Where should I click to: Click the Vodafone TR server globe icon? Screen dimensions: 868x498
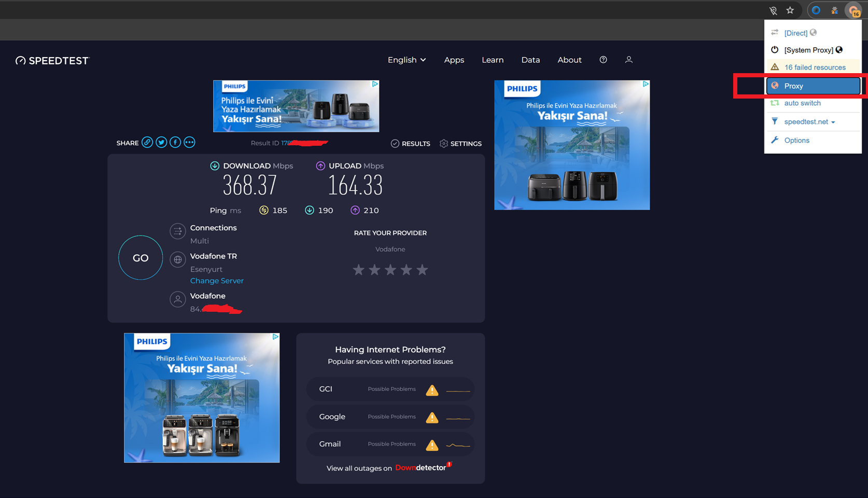[178, 259]
